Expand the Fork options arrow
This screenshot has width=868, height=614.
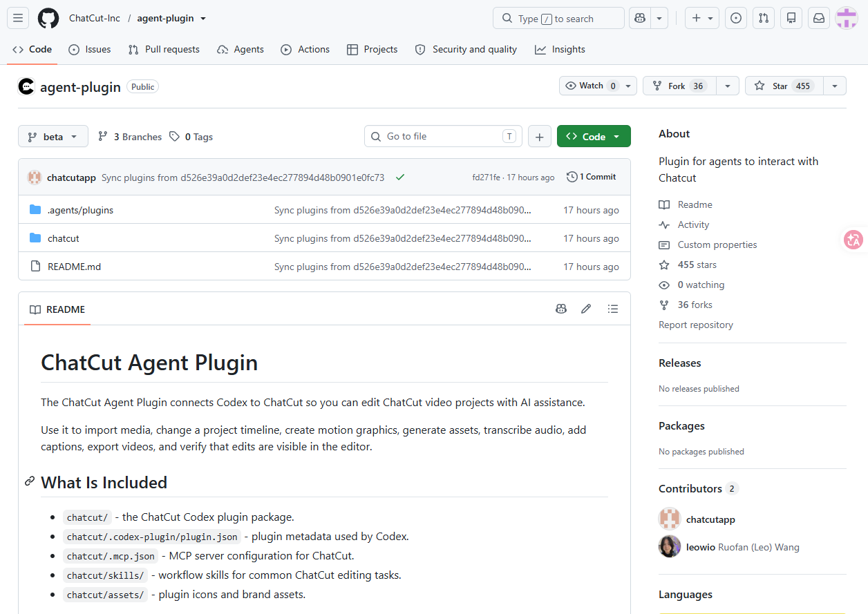click(728, 86)
